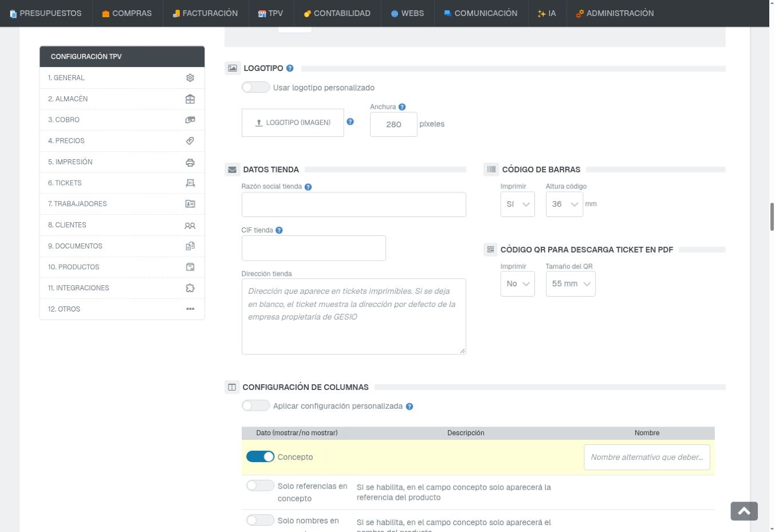Open the ADMINISTRACIÓN menu
The image size is (775, 532).
click(615, 13)
